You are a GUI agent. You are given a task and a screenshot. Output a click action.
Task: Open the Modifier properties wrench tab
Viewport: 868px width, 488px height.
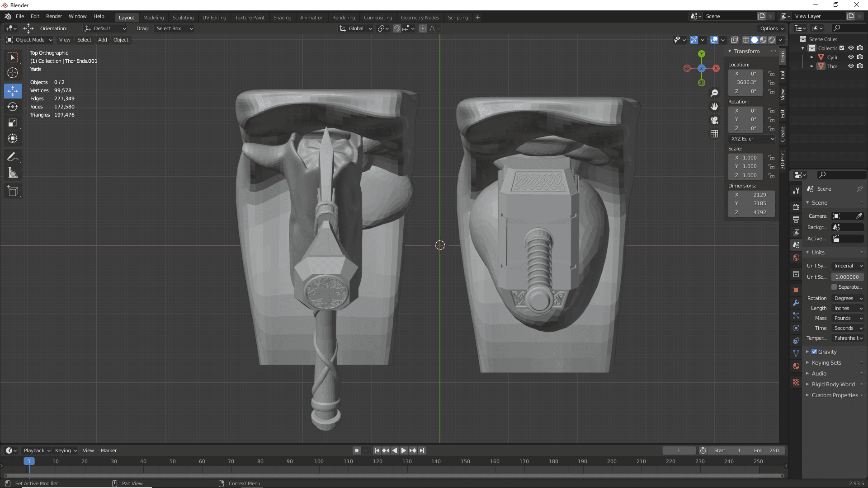point(796,303)
